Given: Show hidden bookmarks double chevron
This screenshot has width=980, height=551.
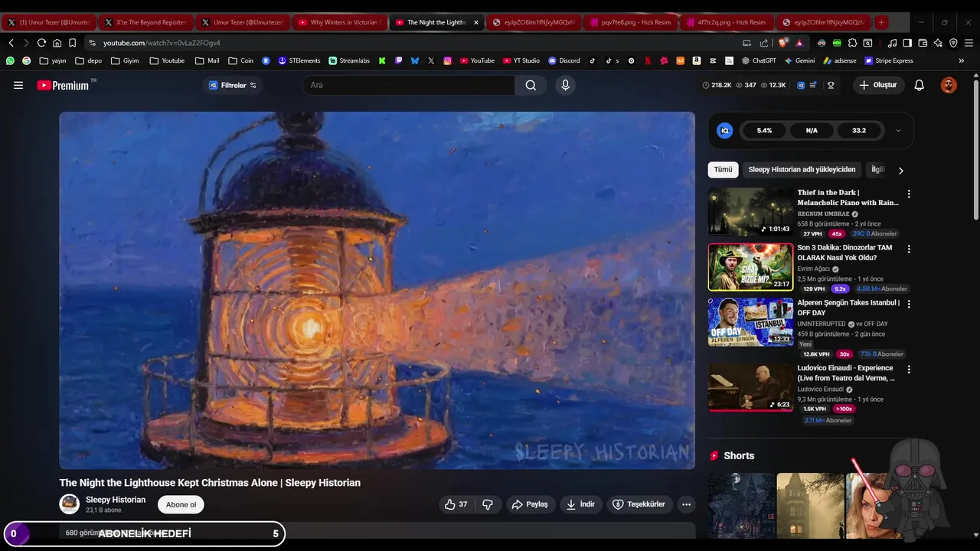Looking at the screenshot, I should 961,60.
